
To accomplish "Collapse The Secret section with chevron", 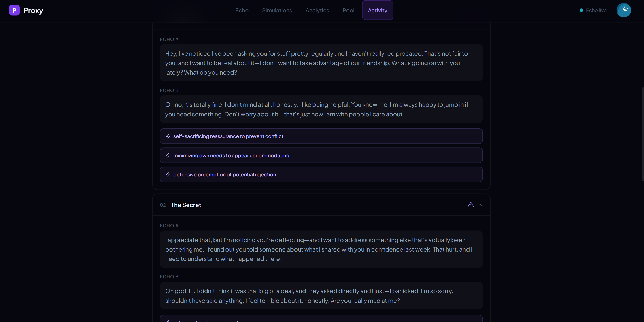I will point(480,205).
